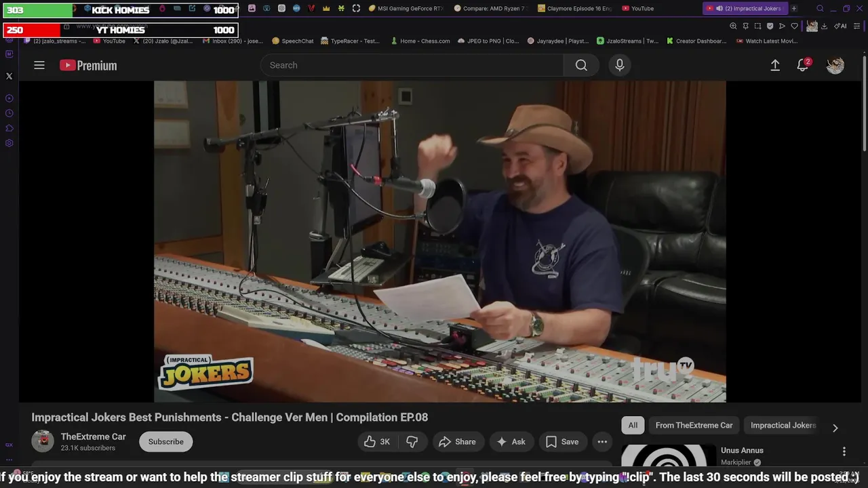Open JzaloStreams Twitch bookmark
Image resolution: width=868 pixels, height=488 pixels.
tap(627, 41)
